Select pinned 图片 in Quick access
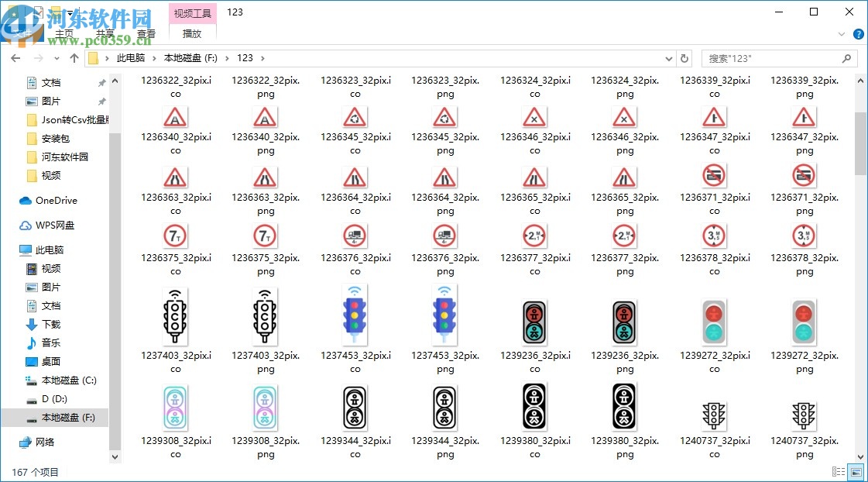 tap(51, 102)
